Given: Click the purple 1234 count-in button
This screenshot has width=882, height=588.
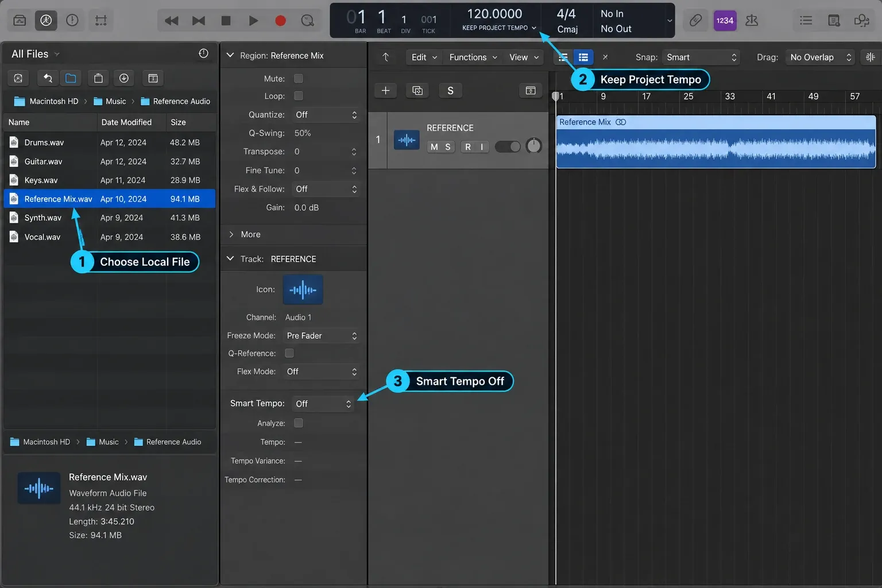Looking at the screenshot, I should [x=725, y=21].
